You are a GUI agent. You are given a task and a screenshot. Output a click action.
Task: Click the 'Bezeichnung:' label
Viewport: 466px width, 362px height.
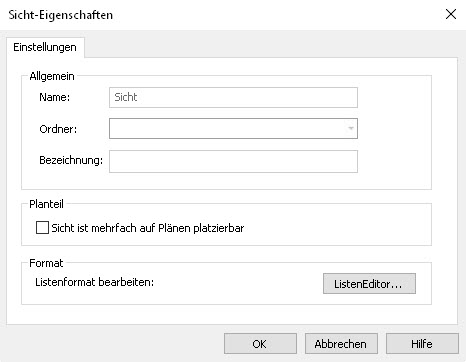point(71,160)
